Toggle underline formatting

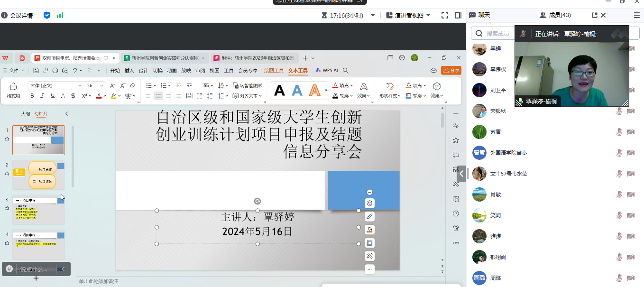point(52,96)
